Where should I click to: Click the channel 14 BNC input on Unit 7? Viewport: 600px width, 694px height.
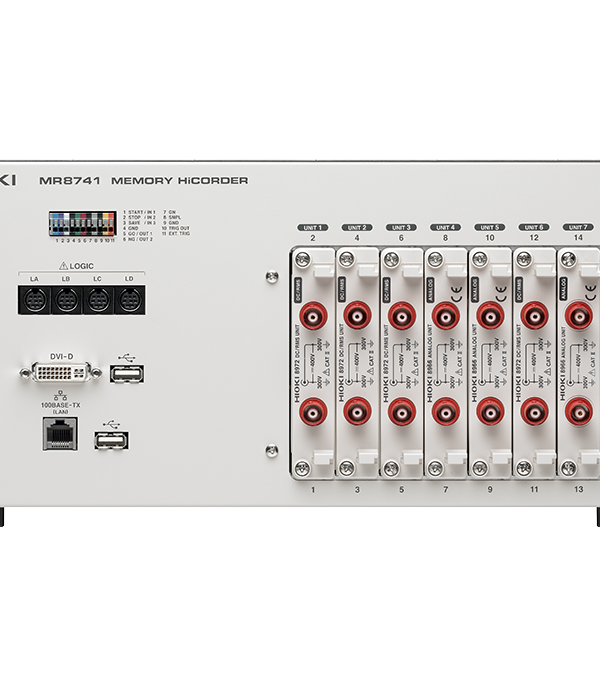click(579, 316)
